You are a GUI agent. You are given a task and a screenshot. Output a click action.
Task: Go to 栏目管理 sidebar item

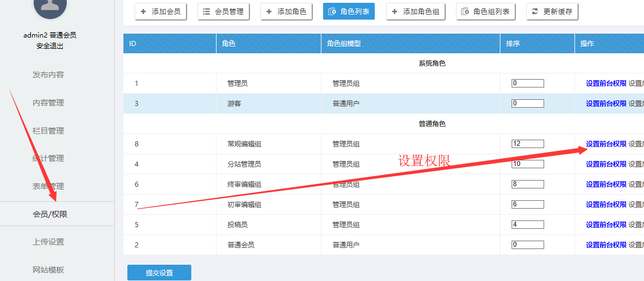[x=48, y=131]
